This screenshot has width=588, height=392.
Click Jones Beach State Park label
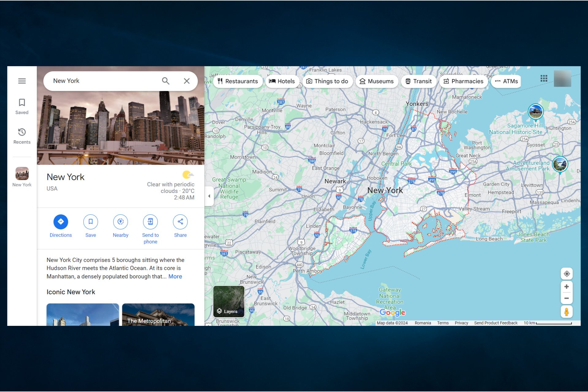533,237
